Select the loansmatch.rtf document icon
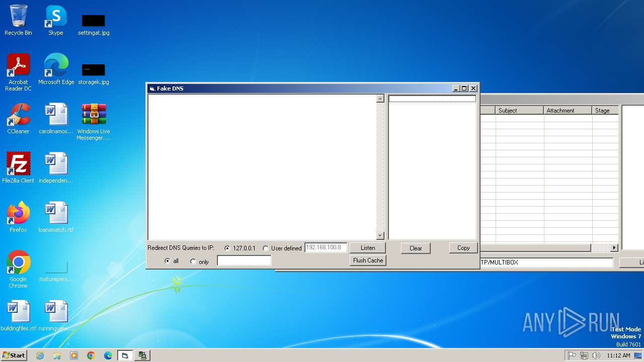 tap(56, 217)
